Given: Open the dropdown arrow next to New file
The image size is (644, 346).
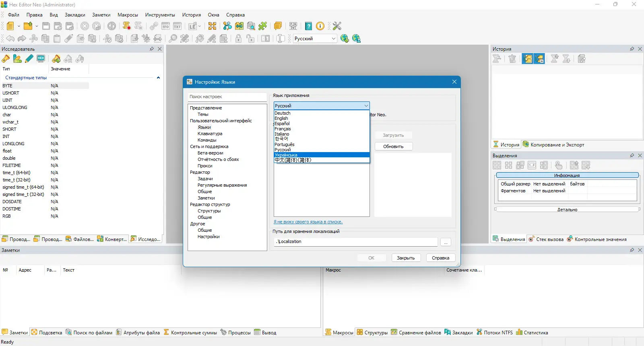Looking at the screenshot, I should pos(19,26).
